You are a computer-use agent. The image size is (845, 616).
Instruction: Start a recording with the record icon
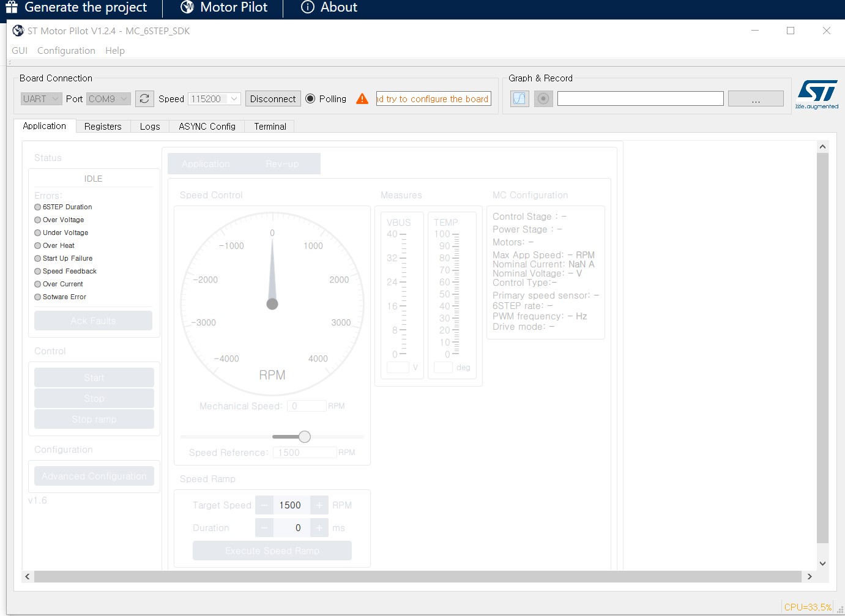tap(543, 98)
